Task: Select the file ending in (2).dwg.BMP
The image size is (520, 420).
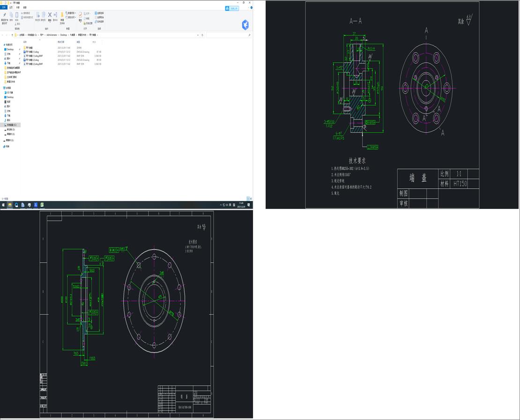Action: click(x=62, y=64)
